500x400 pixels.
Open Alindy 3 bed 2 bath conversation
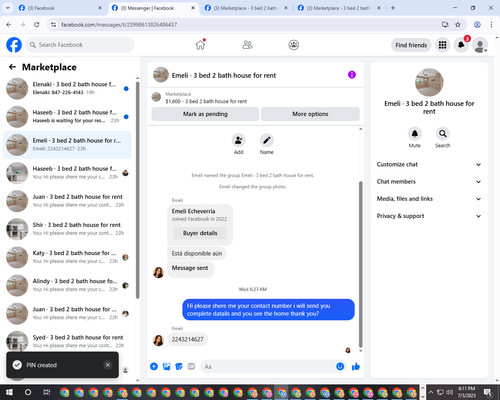pyautogui.click(x=68, y=285)
